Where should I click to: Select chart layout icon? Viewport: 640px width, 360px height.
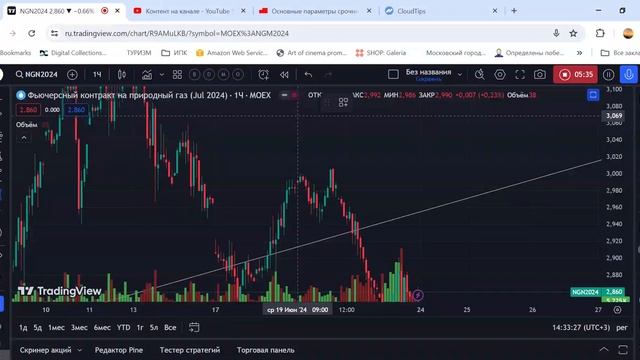393,74
